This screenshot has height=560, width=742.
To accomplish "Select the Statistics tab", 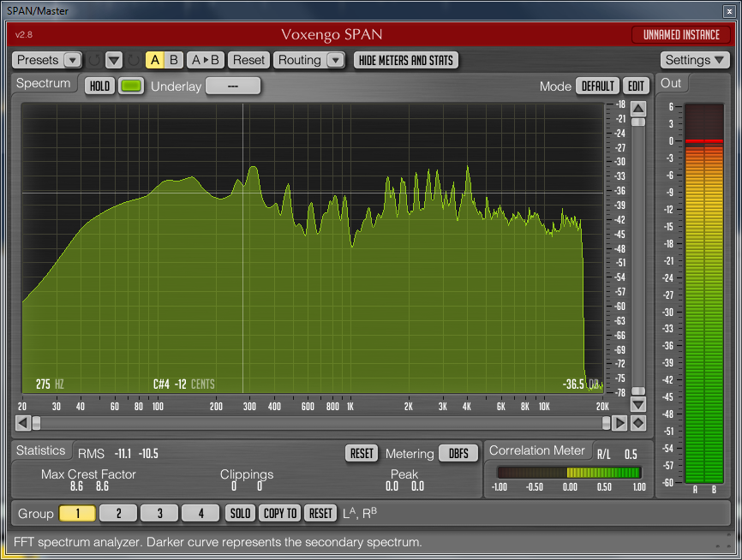I will click(40, 450).
